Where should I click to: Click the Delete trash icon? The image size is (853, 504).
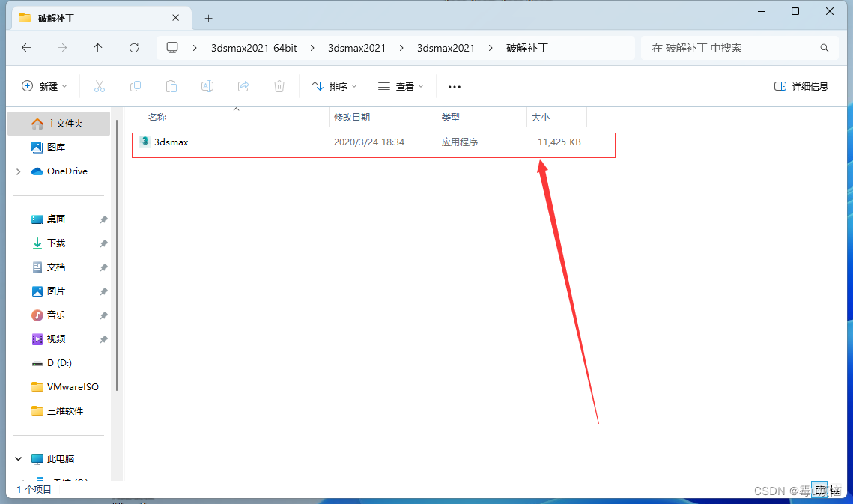tap(279, 86)
